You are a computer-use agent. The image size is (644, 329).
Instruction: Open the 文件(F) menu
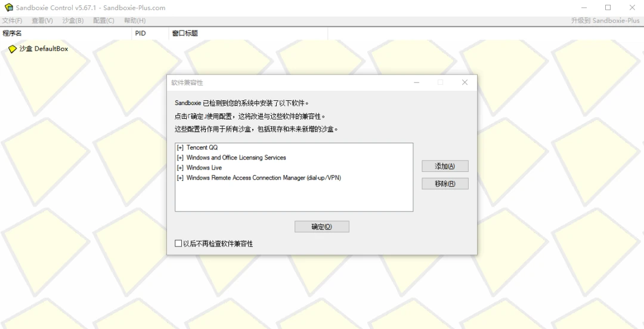point(13,20)
